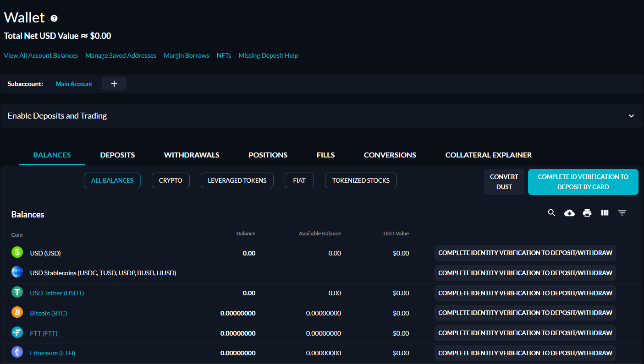Image resolution: width=644 pixels, height=364 pixels.
Task: Download balances with the cloud download icon
Action: click(569, 213)
